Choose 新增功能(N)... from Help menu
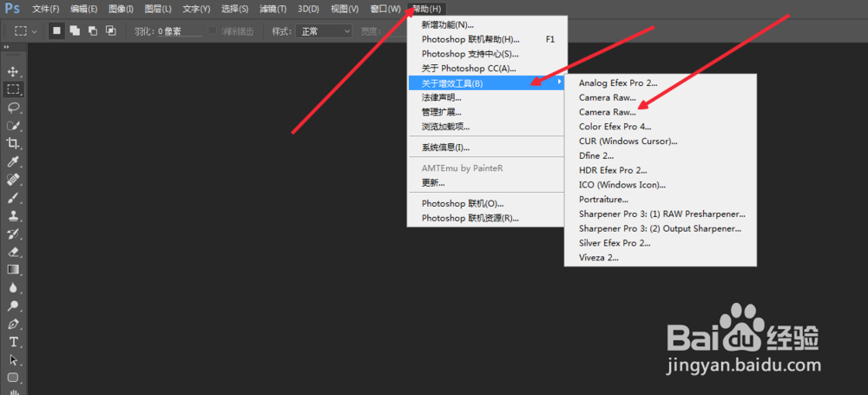868x395 pixels. tap(487, 25)
